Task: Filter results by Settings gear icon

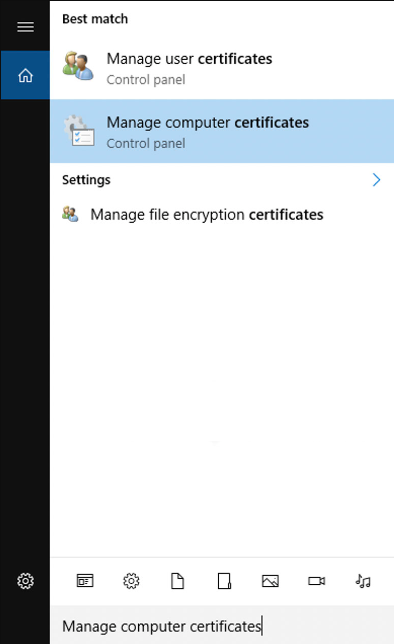Action: coord(131,581)
